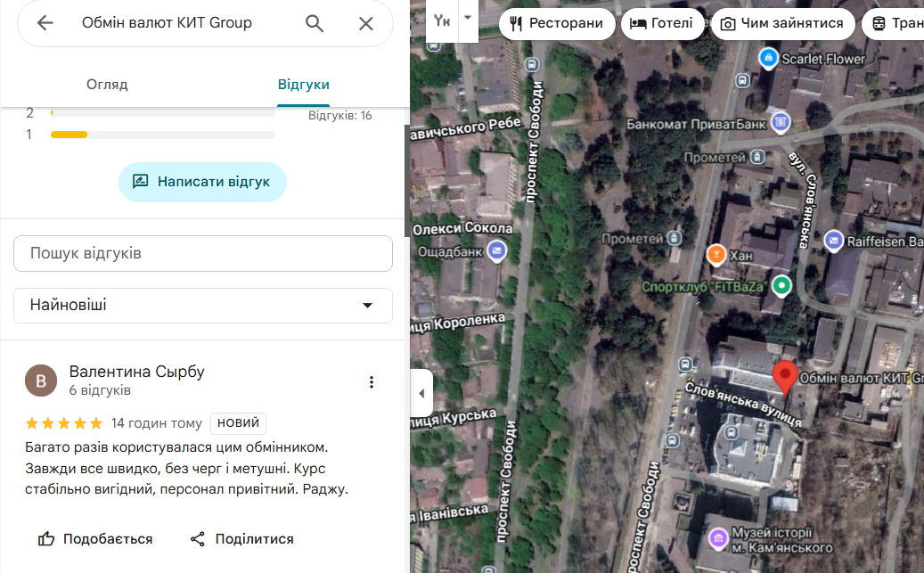Switch to the Огляд tab
The height and width of the screenshot is (573, 924).
tap(107, 85)
